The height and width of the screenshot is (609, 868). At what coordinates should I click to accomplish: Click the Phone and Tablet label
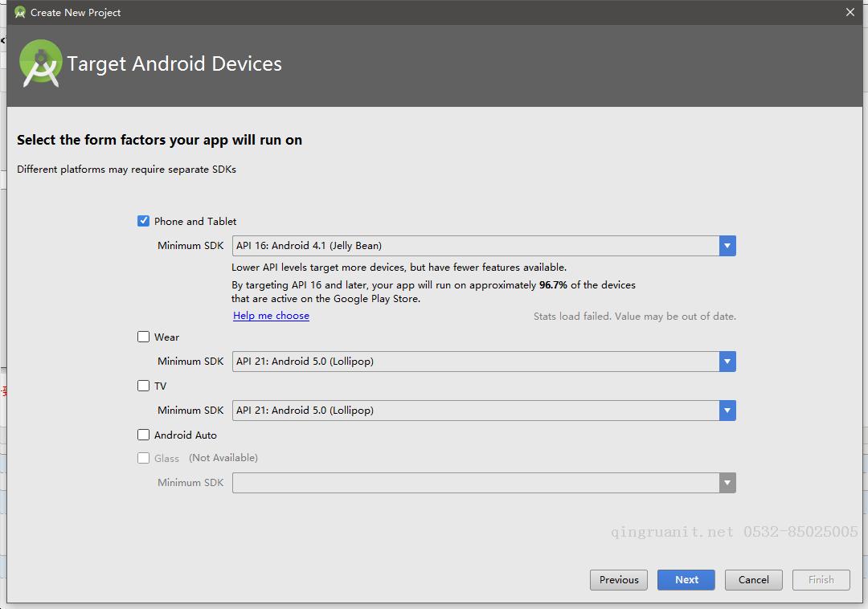(x=194, y=221)
